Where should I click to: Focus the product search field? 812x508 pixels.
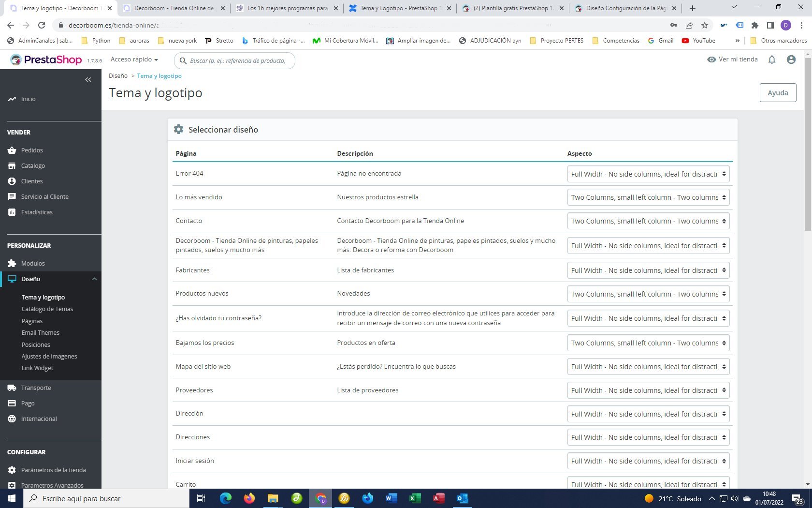(x=234, y=60)
